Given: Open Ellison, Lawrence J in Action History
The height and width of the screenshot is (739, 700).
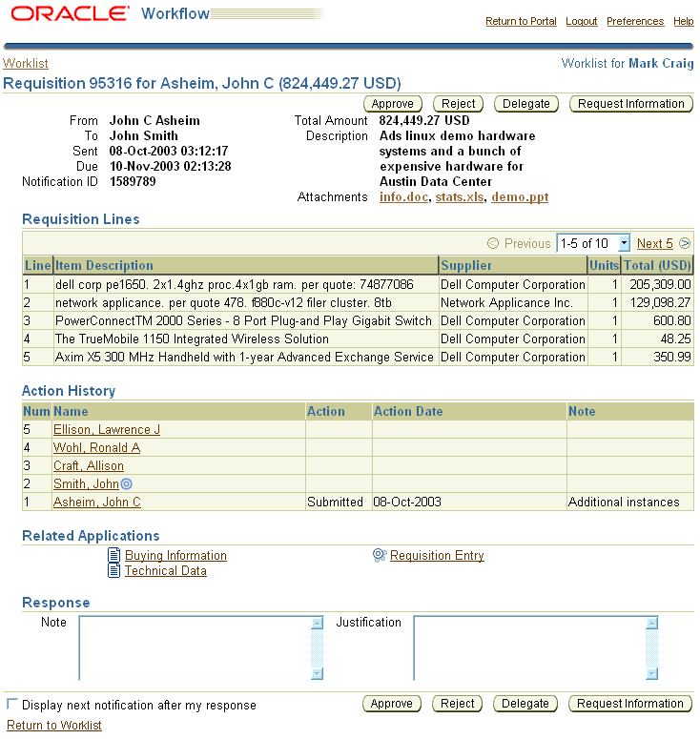Looking at the screenshot, I should point(107,429).
